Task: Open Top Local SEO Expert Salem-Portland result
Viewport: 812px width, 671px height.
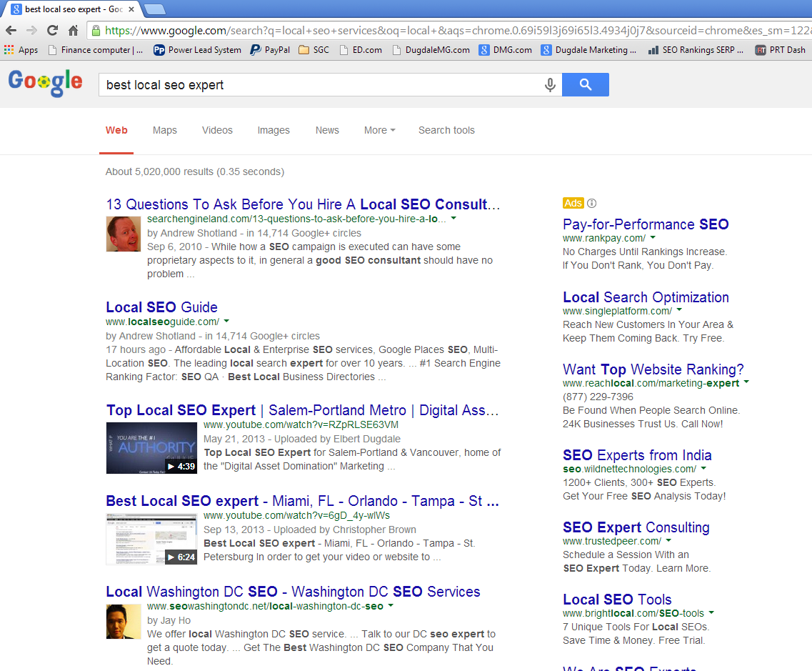Action: 302,410
